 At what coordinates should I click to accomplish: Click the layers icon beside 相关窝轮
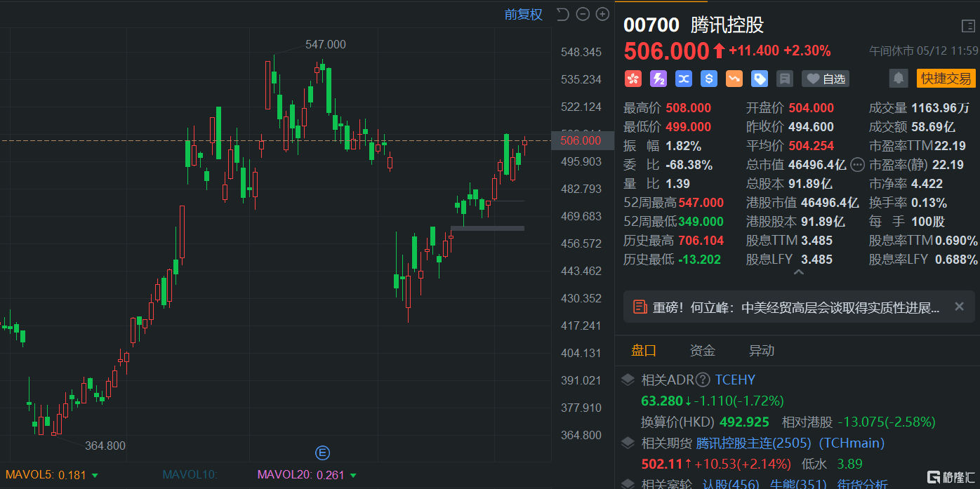click(628, 483)
